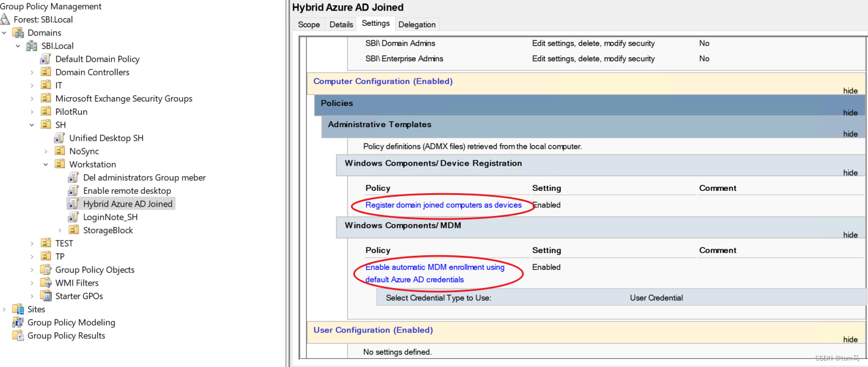Viewport: 868px width, 367px height.
Task: Click the Enable remote desktop GPO icon
Action: tap(73, 191)
